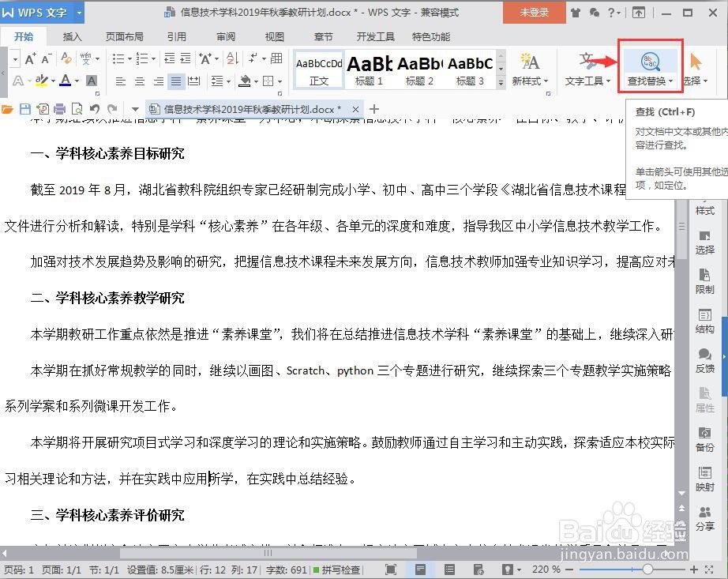Click the distributed alignment icon
The height and width of the screenshot is (579, 728).
click(193, 81)
